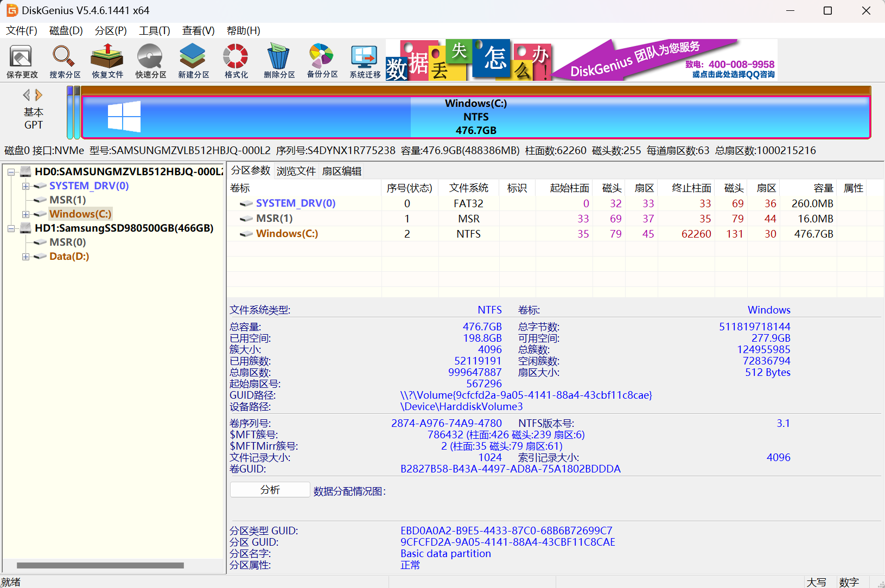885x588 pixels.
Task: Click the Analyze (分析) button
Action: tap(270, 490)
